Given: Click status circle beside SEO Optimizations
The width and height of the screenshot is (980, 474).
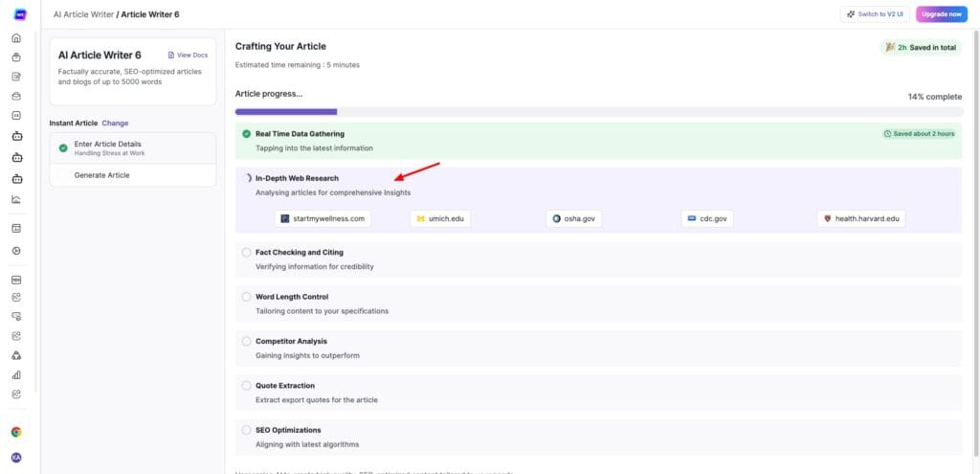Looking at the screenshot, I should tap(246, 430).
